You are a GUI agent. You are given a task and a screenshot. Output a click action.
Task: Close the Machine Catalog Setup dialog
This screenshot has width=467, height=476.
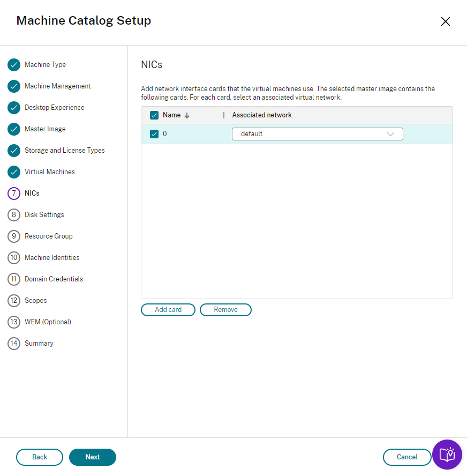tap(445, 21)
